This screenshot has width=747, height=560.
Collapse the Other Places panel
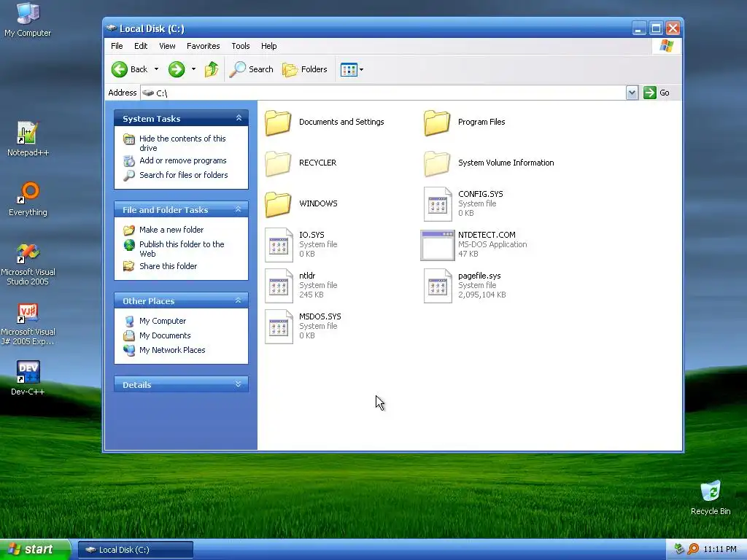point(239,300)
